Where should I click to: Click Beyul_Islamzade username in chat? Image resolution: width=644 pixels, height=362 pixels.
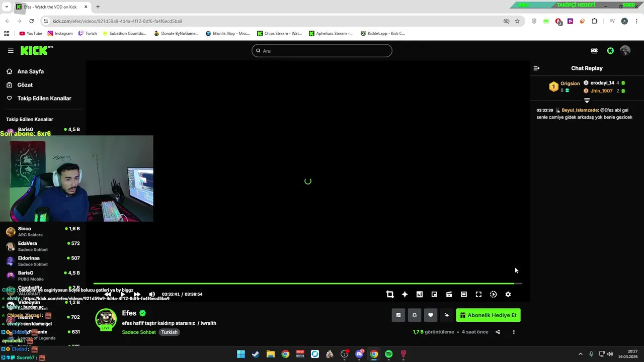[x=580, y=110]
